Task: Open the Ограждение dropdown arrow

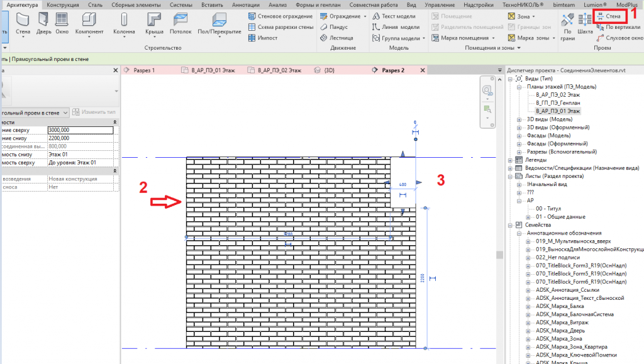Action: click(x=365, y=16)
